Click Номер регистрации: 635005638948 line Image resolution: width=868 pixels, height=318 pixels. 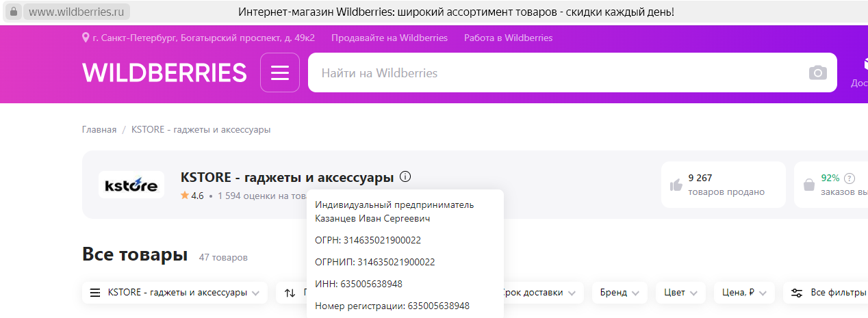392,306
